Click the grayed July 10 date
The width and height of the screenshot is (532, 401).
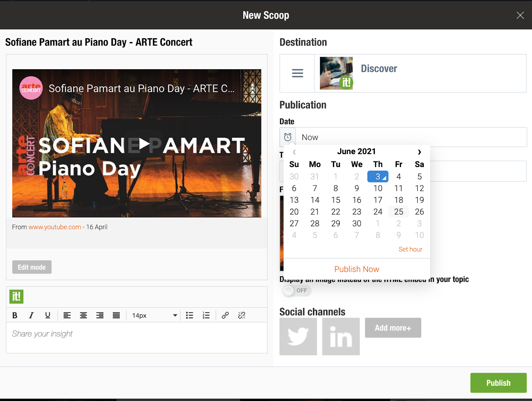419,235
